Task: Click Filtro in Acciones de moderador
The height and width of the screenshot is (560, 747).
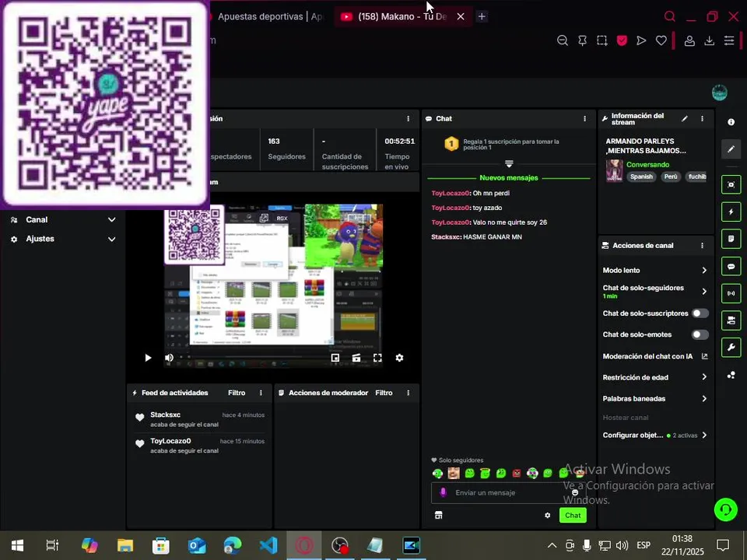Action: (x=384, y=393)
